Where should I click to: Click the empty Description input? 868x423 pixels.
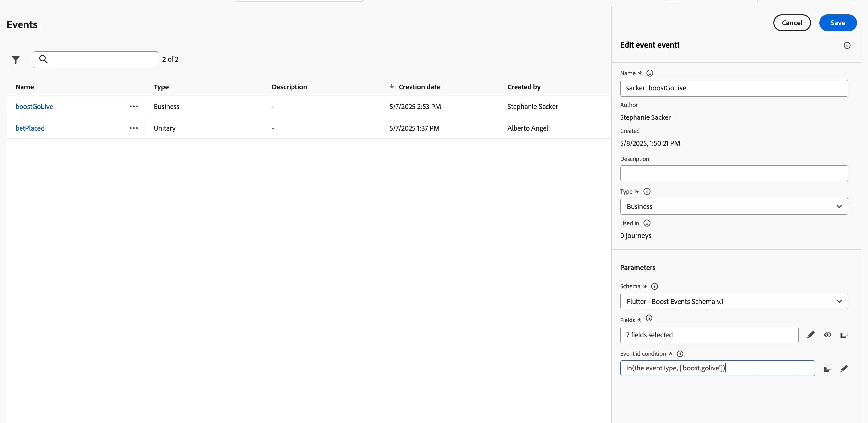734,173
